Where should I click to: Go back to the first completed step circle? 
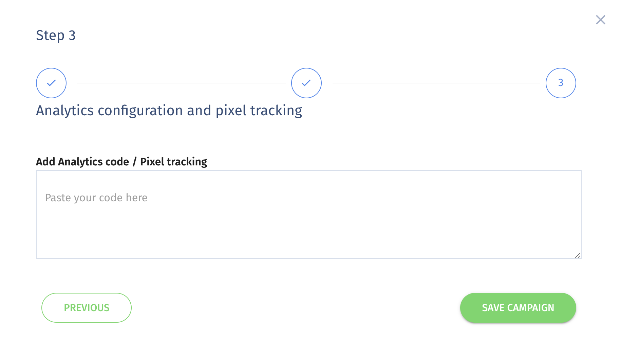click(51, 83)
